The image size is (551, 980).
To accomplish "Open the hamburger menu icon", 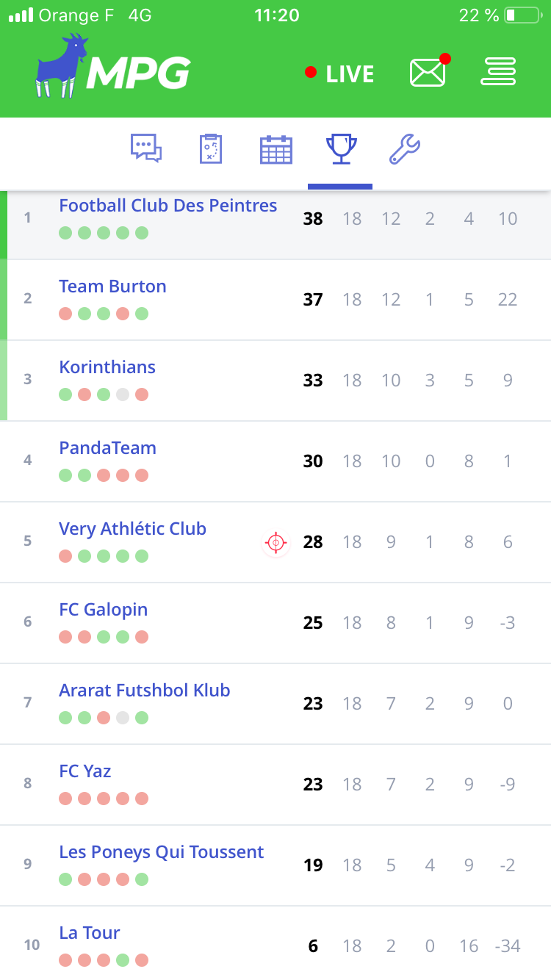I will [499, 72].
